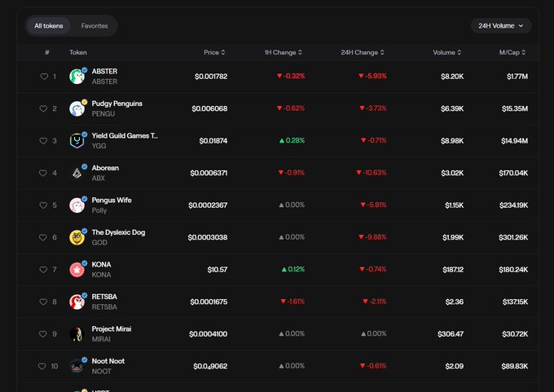Click verified badge on Noot Noot logo
The image size is (554, 392).
85,359
